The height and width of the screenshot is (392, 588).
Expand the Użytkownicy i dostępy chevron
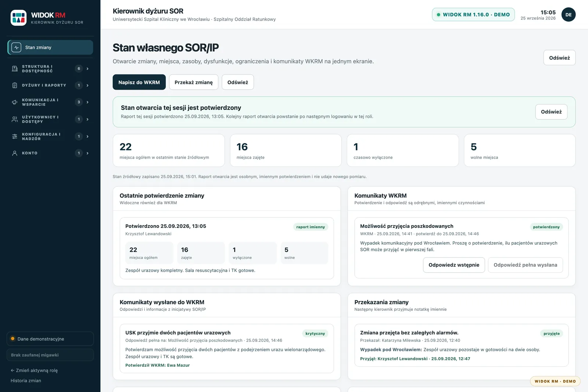(x=87, y=119)
